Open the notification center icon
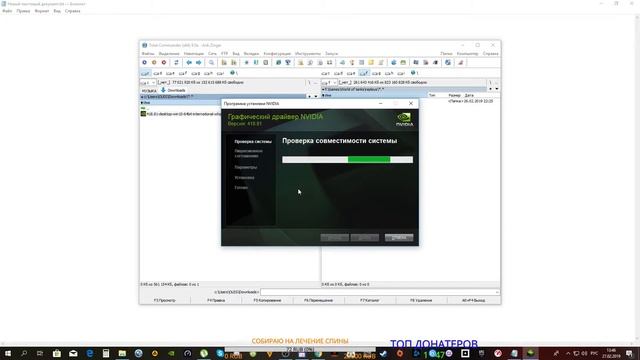The width and height of the screenshot is (640, 360). pyautogui.click(x=629, y=353)
